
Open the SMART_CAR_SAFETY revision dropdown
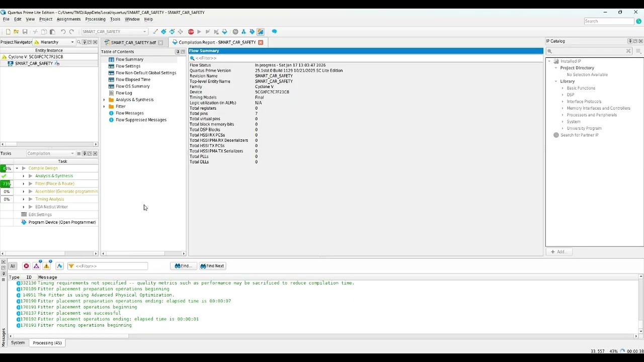[115, 32]
